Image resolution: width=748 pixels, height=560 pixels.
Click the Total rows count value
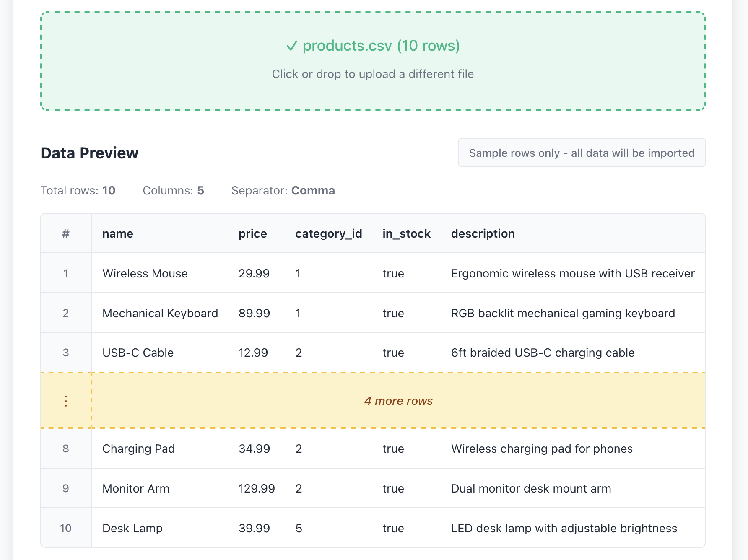coord(109,190)
